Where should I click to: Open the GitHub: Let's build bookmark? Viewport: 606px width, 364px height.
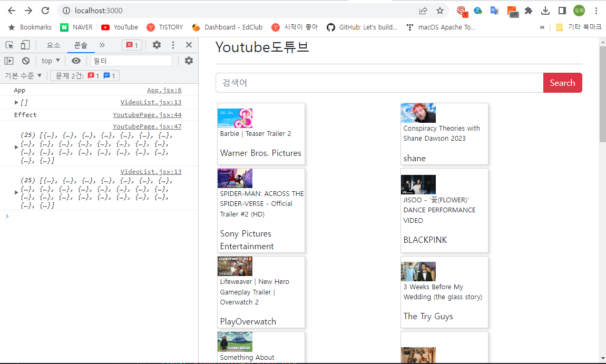[362, 27]
